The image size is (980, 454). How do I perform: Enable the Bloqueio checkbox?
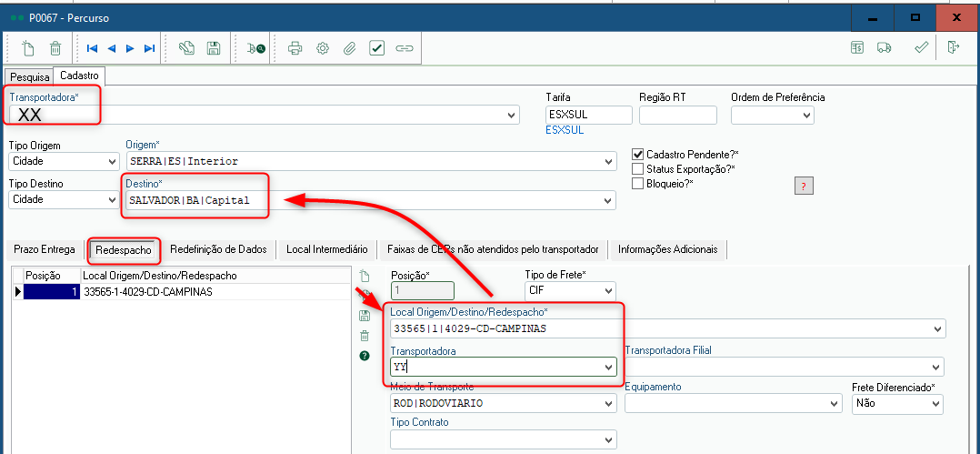tap(637, 184)
